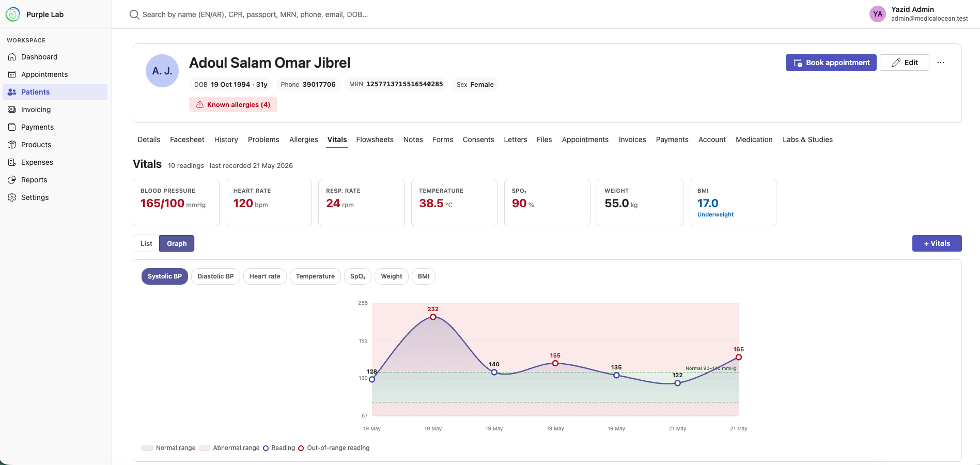Screen dimensions: 980x465
Task: Click the BMI 17.0 Underweight card
Action: [x=733, y=203]
